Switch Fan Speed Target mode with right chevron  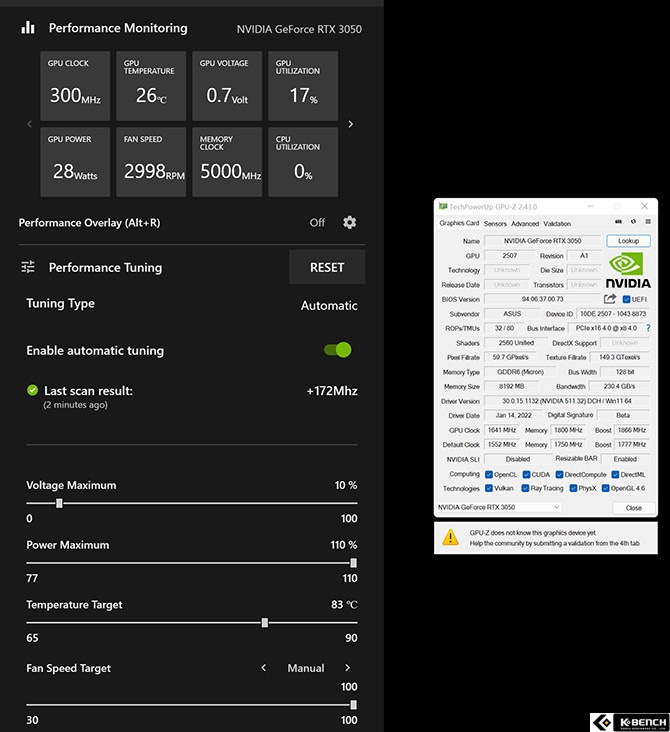pyautogui.click(x=347, y=668)
